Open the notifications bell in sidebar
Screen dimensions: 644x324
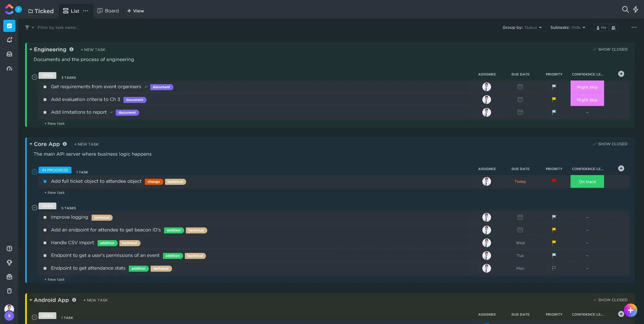pos(9,40)
